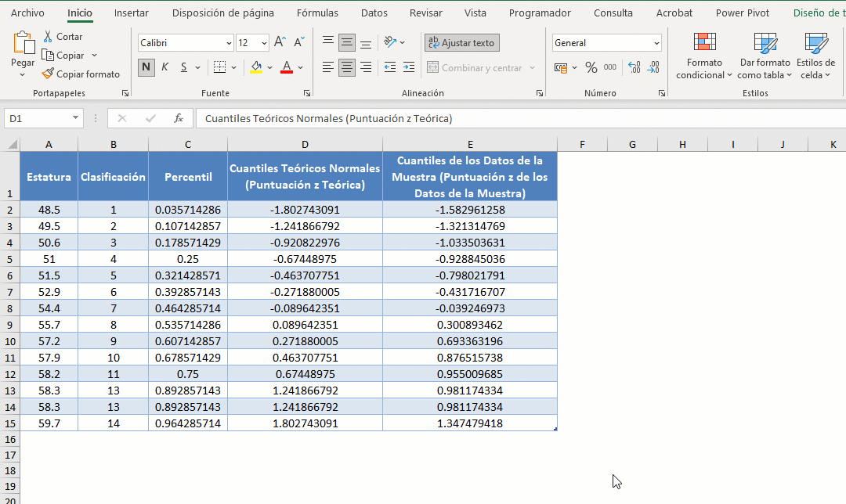
Task: Open the font color dropdown arrow
Action: click(x=301, y=68)
